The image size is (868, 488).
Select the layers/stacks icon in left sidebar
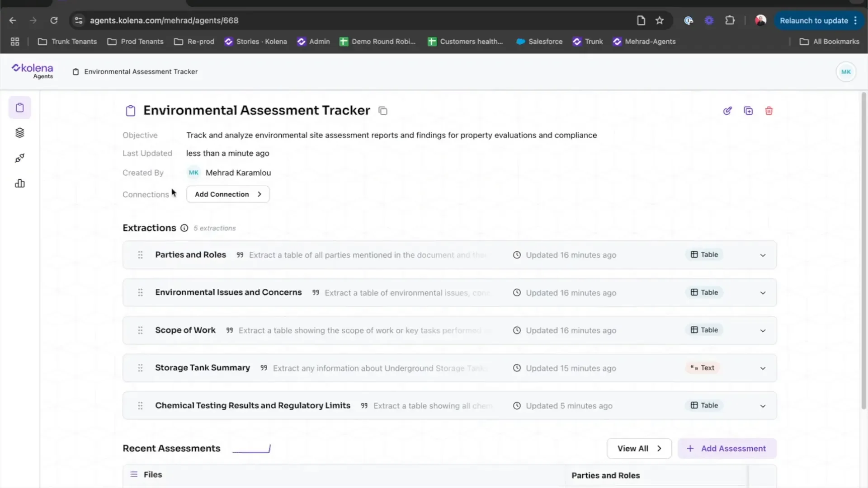19,132
